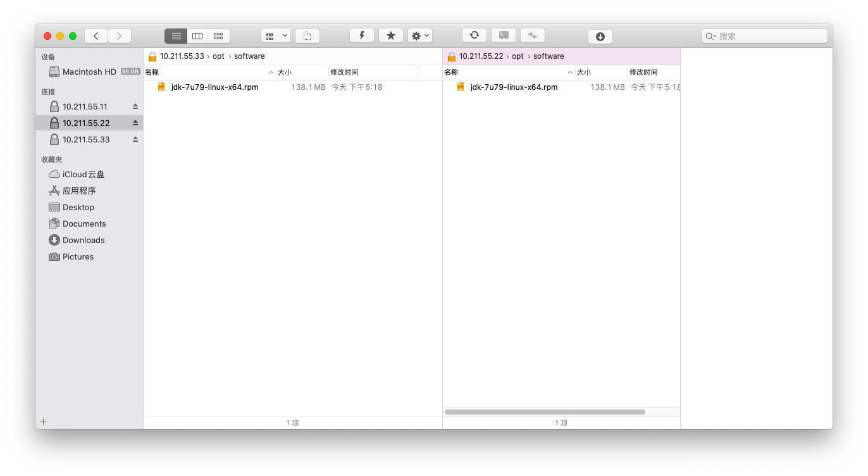Click opt in right pane path bar
The image size is (868, 476).
pyautogui.click(x=518, y=56)
